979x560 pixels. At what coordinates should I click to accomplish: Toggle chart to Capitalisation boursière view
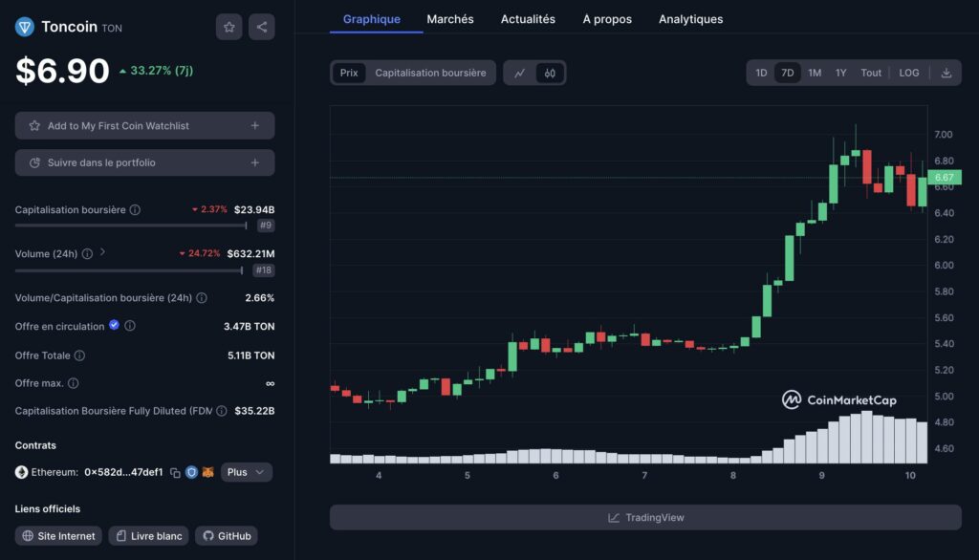tap(430, 73)
